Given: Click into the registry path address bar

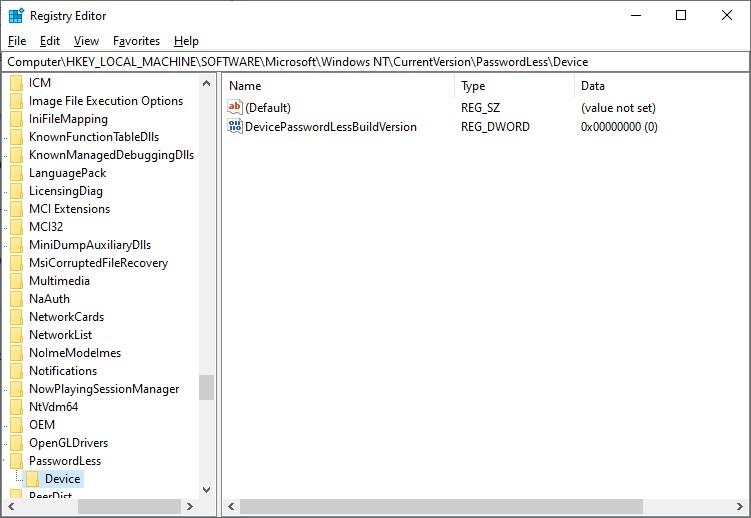Looking at the screenshot, I should 375,62.
